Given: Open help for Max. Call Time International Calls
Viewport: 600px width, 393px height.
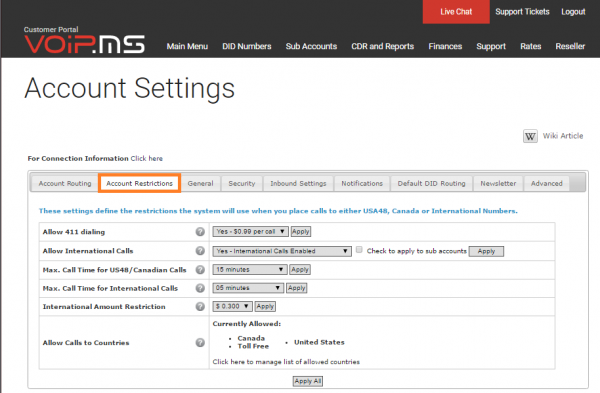Looking at the screenshot, I should coord(200,288).
